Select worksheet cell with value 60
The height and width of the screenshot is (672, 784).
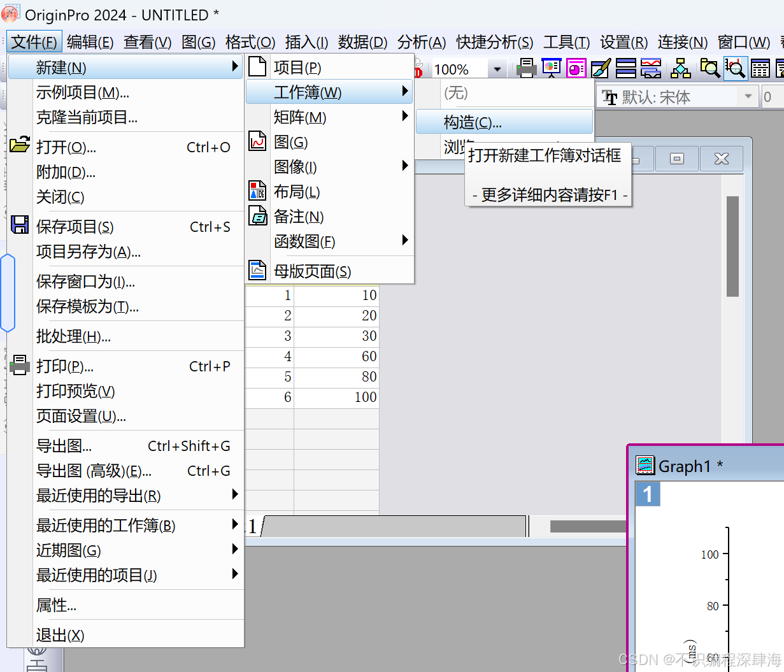[336, 356]
